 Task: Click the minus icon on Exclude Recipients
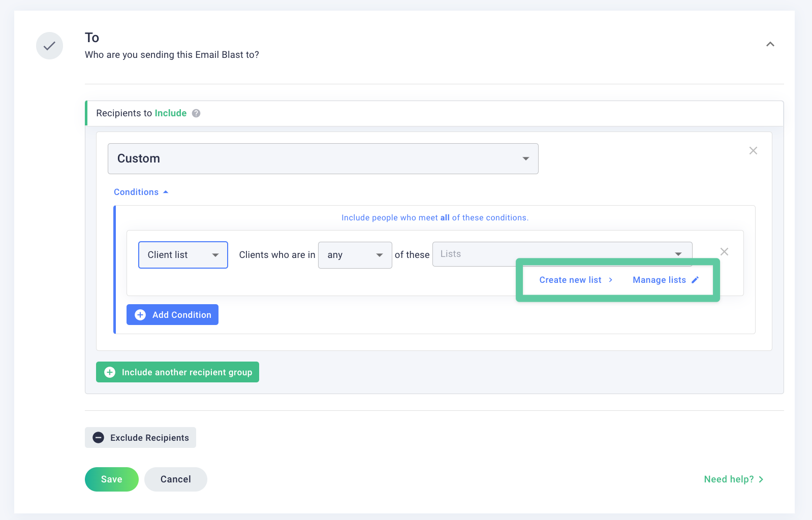coord(99,438)
